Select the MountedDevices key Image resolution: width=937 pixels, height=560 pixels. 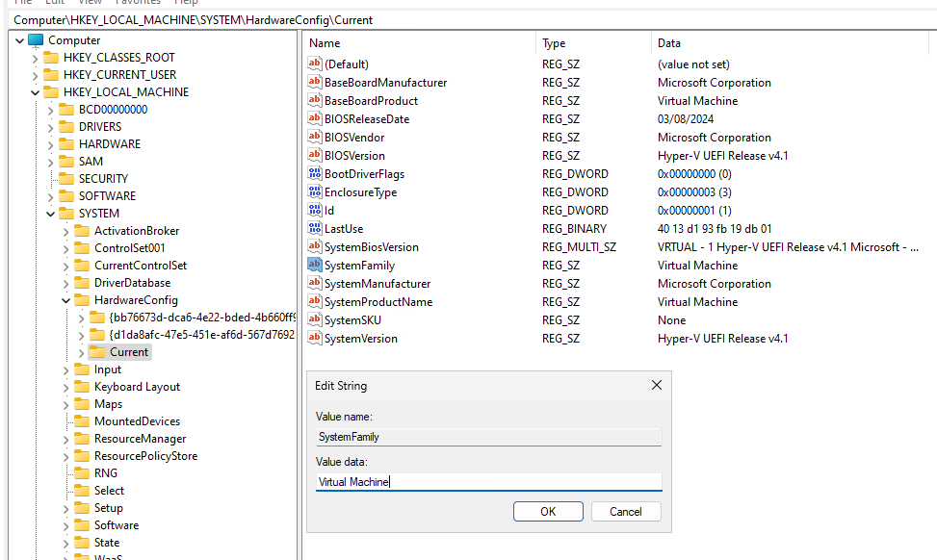(137, 420)
